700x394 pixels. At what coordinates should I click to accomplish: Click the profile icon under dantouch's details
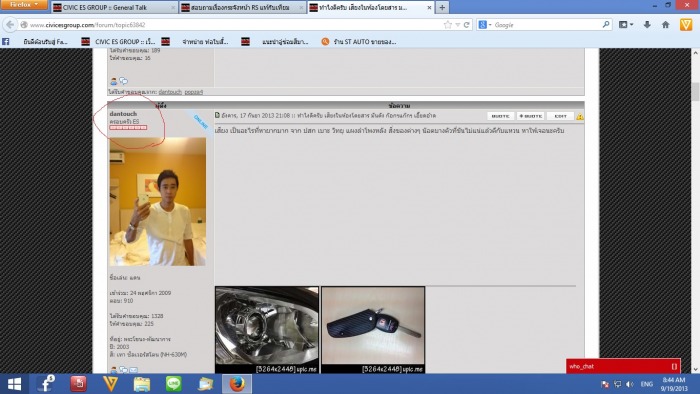pyautogui.click(x=114, y=370)
